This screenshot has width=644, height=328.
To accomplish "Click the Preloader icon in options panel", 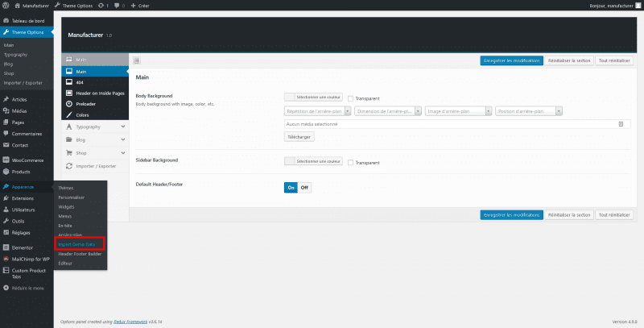I will tap(69, 103).
